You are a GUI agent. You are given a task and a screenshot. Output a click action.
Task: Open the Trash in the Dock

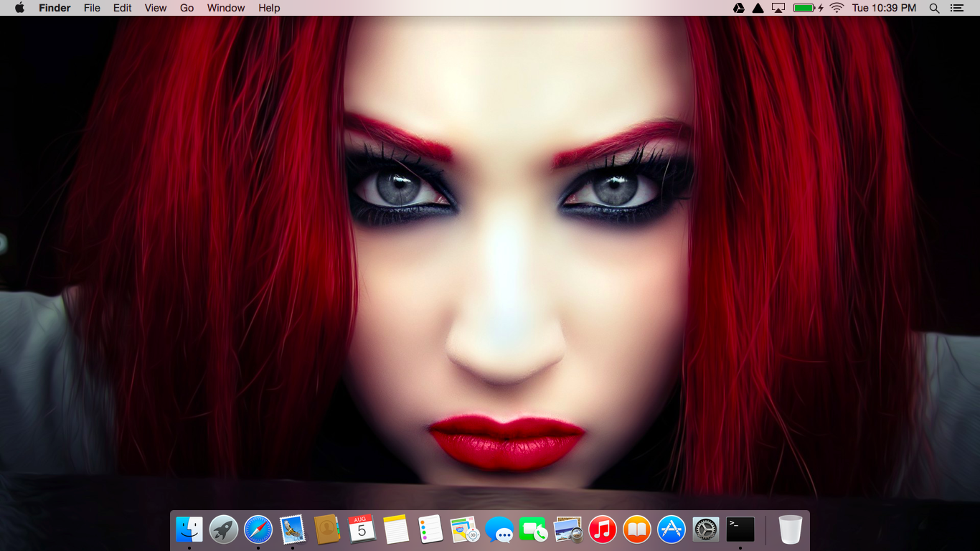[791, 530]
